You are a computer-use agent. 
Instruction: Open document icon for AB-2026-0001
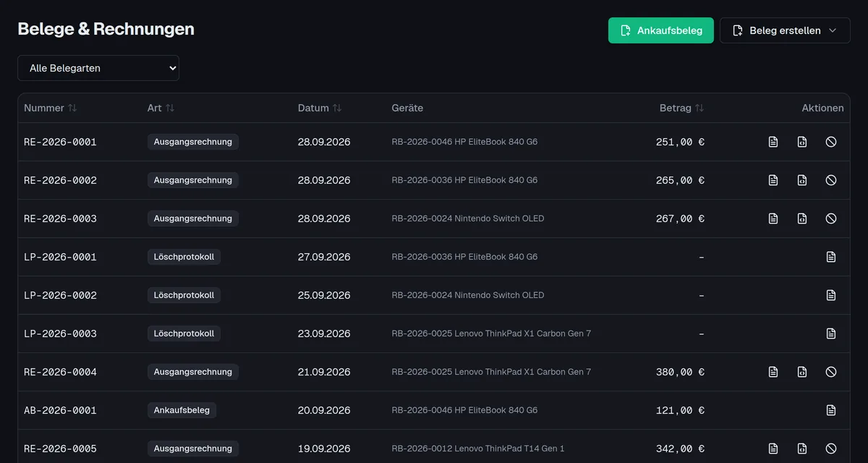pos(831,410)
